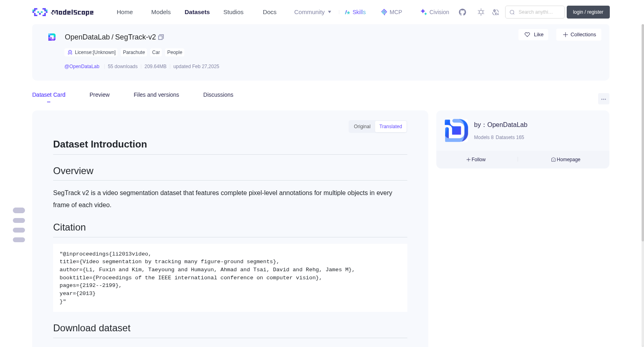Expand the Community dropdown menu
644x347 pixels.
pyautogui.click(x=313, y=12)
